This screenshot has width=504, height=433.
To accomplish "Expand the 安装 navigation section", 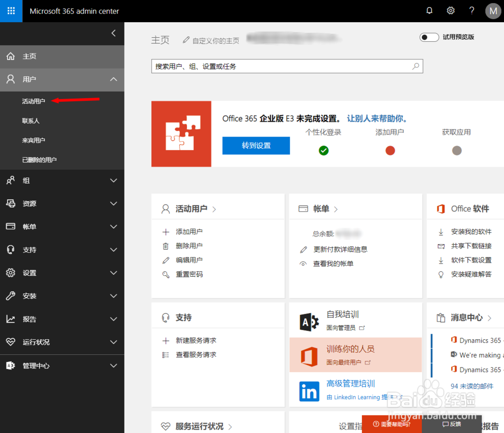I will pos(113,296).
